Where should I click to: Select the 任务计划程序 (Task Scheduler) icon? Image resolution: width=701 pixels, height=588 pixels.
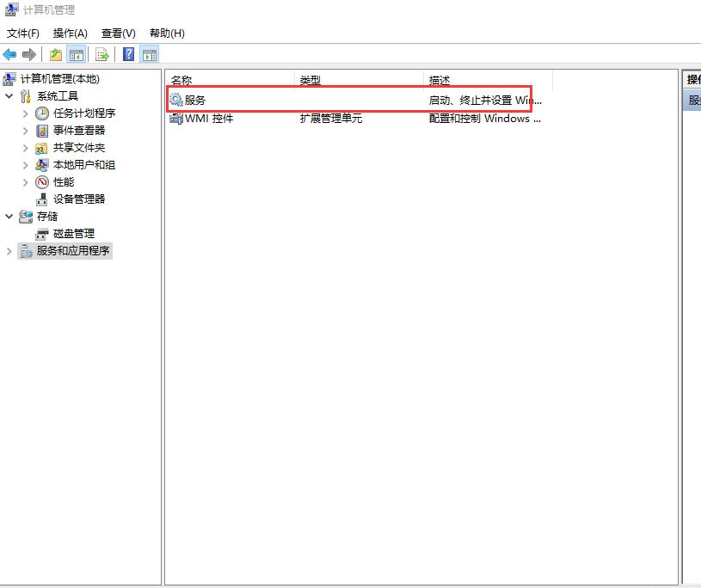[x=41, y=113]
